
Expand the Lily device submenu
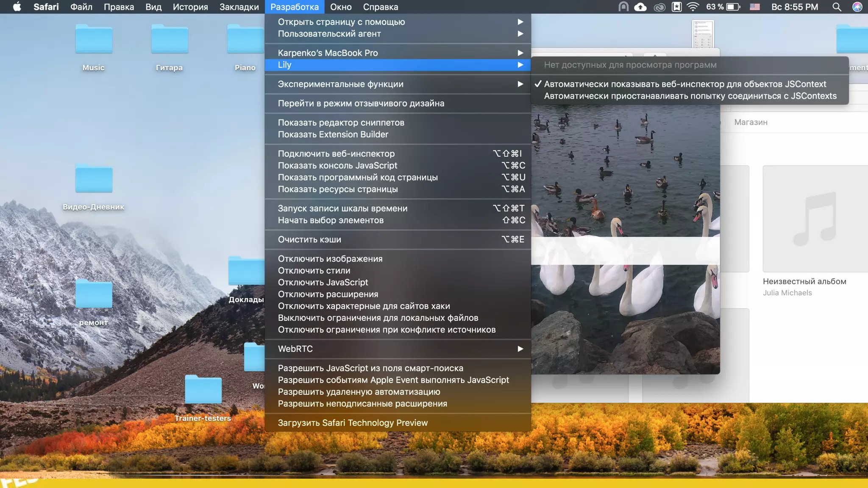pyautogui.click(x=398, y=65)
